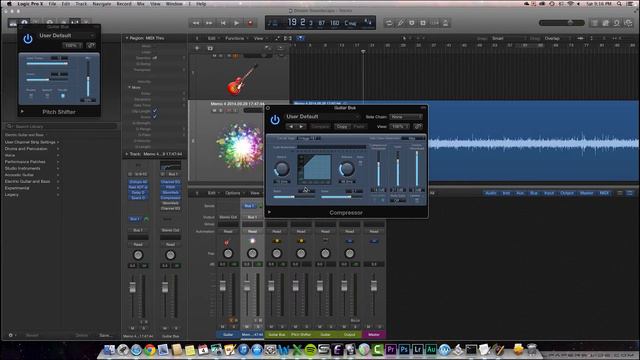This screenshot has height=360, width=640.
Task: Open Photoshop from the Dock
Action: click(404, 350)
